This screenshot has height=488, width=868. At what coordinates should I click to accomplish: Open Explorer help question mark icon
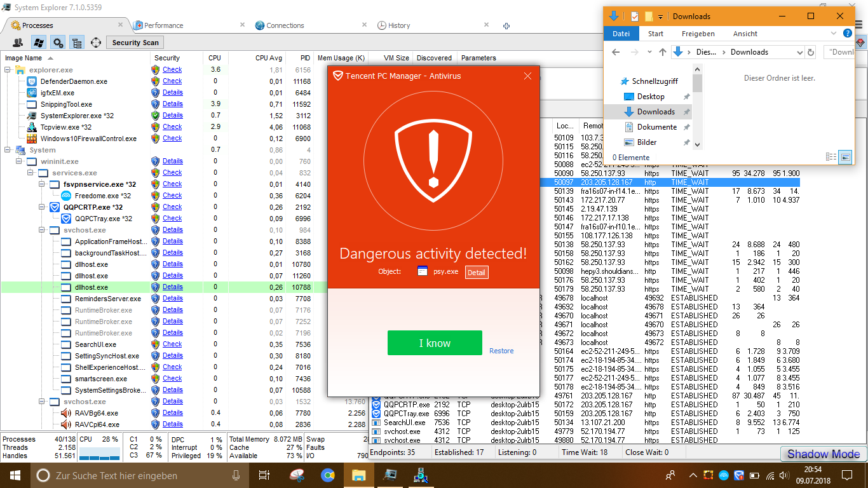pos(848,34)
